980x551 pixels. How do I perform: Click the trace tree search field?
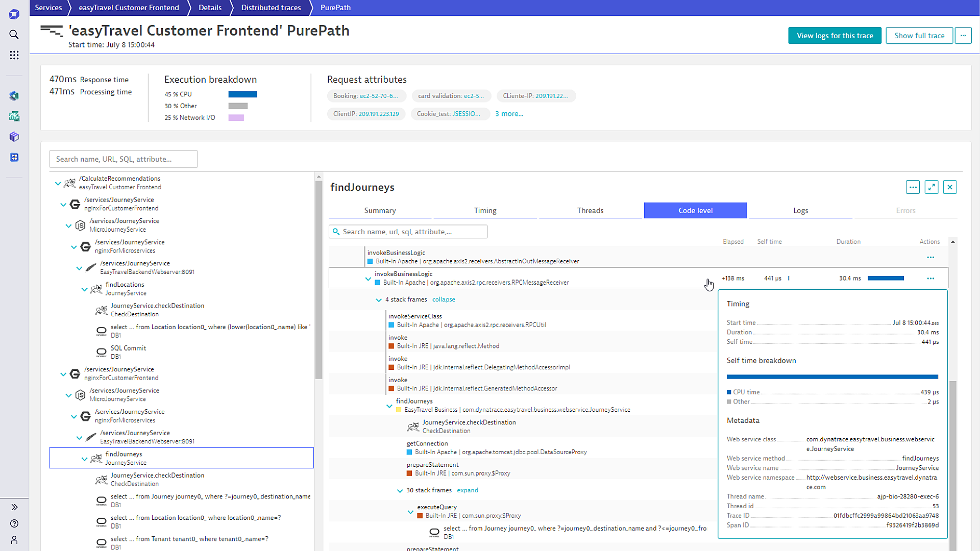124,159
